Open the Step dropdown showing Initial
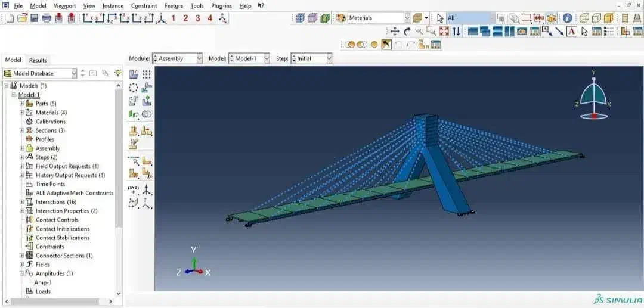644x308 pixels. [311, 58]
